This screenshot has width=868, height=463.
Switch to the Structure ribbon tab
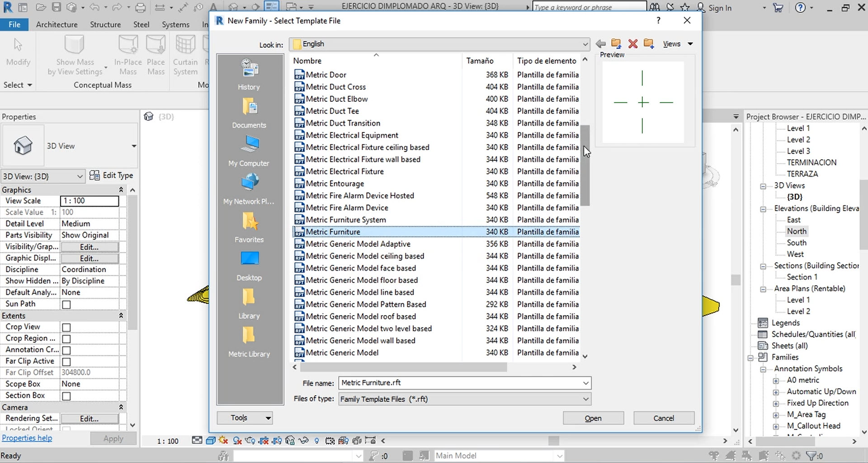coord(105,24)
